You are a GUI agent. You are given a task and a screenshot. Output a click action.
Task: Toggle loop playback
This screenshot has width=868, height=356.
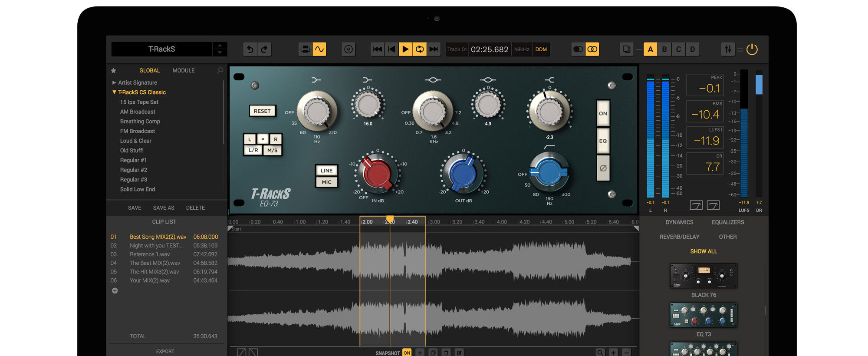(420, 49)
